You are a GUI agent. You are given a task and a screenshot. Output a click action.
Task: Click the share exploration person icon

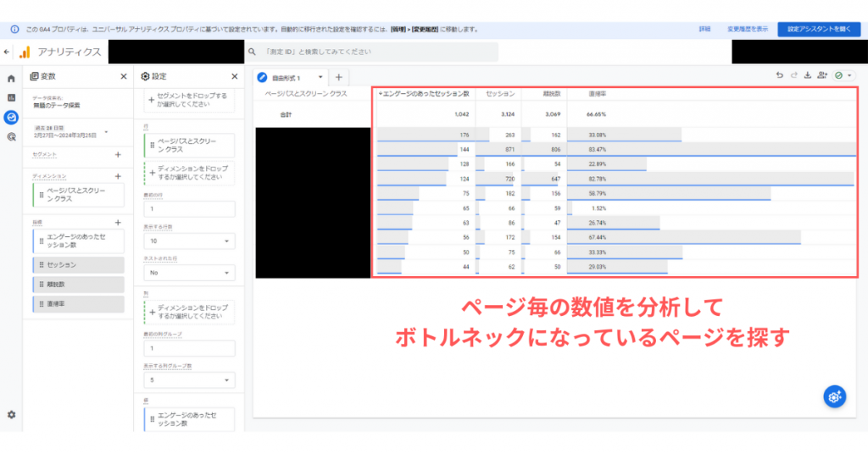pos(822,75)
